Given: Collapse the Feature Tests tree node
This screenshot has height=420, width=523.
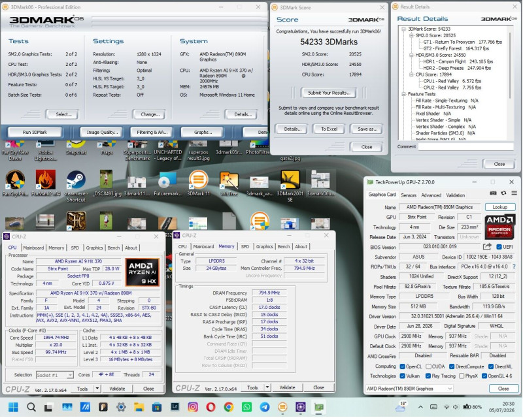Looking at the screenshot, I should tap(403, 94).
